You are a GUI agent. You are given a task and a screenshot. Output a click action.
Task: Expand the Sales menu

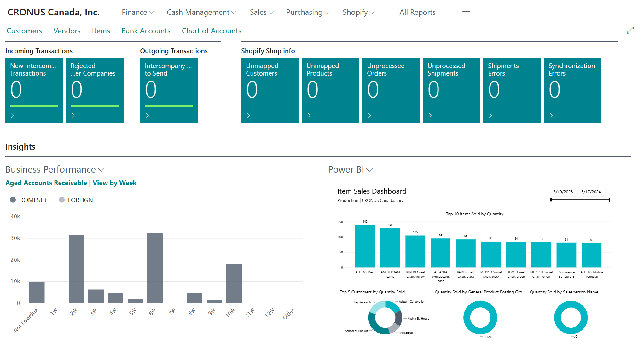tap(262, 12)
